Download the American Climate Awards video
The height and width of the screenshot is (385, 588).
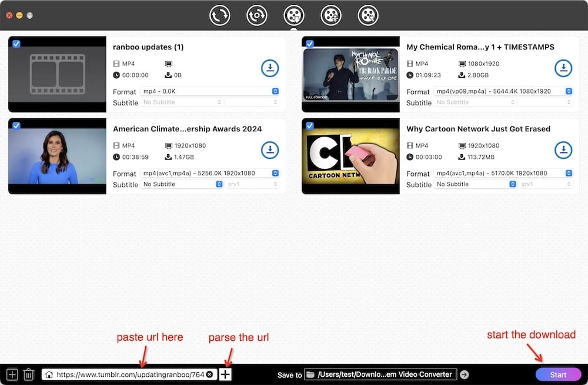pyautogui.click(x=270, y=150)
